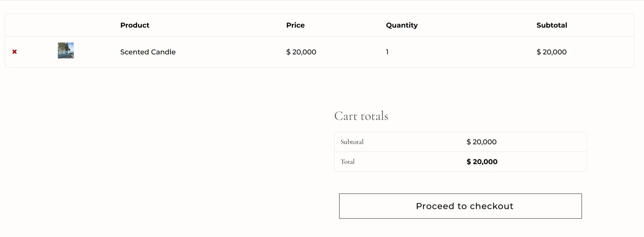The image size is (644, 237).
Task: Delete the cart item via cross icon
Action: point(15,52)
